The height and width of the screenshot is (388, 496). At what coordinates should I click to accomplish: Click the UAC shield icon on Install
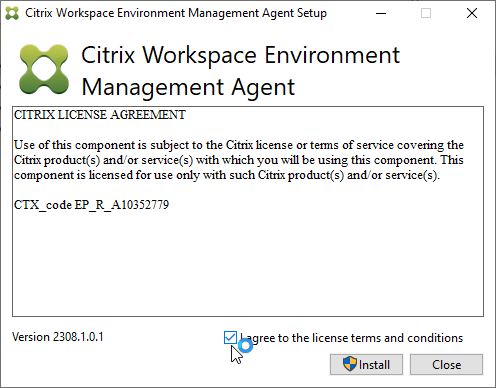coord(350,364)
